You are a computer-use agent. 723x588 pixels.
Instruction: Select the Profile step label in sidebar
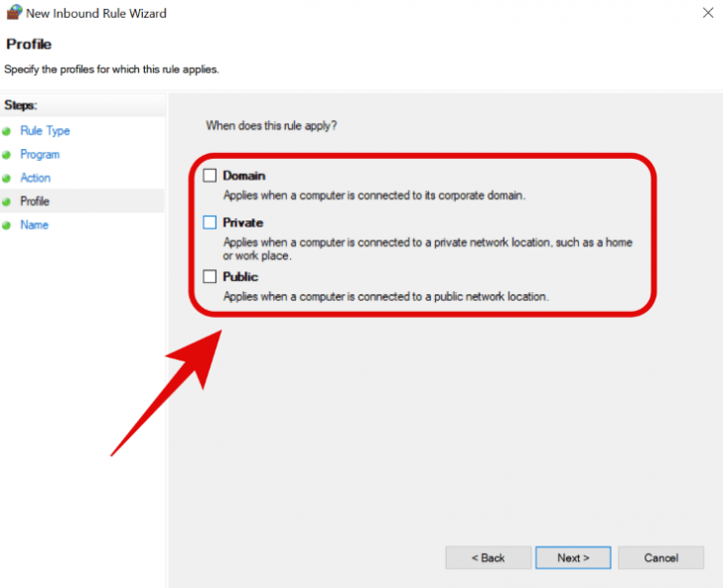(35, 202)
